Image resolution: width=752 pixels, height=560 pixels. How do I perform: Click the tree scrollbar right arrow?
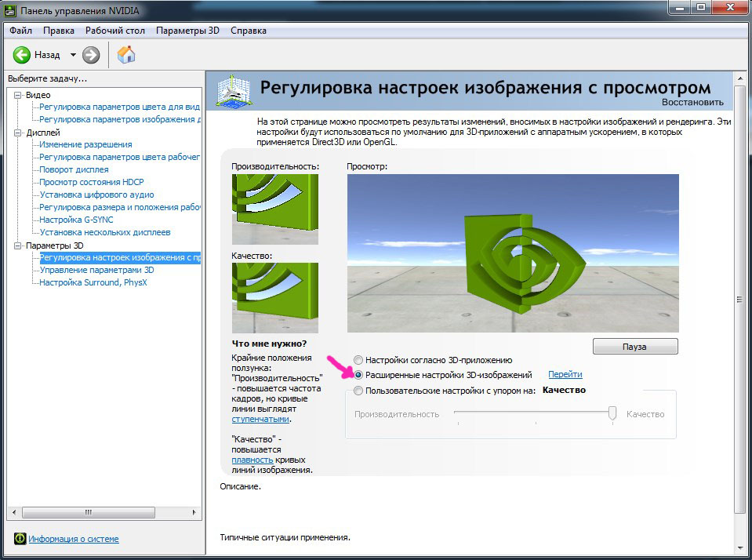tap(194, 512)
